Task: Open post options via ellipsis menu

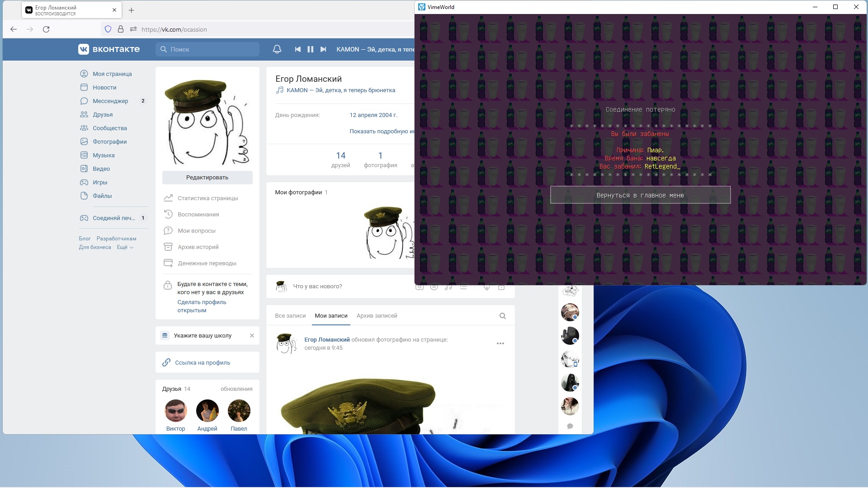Action: (x=500, y=343)
